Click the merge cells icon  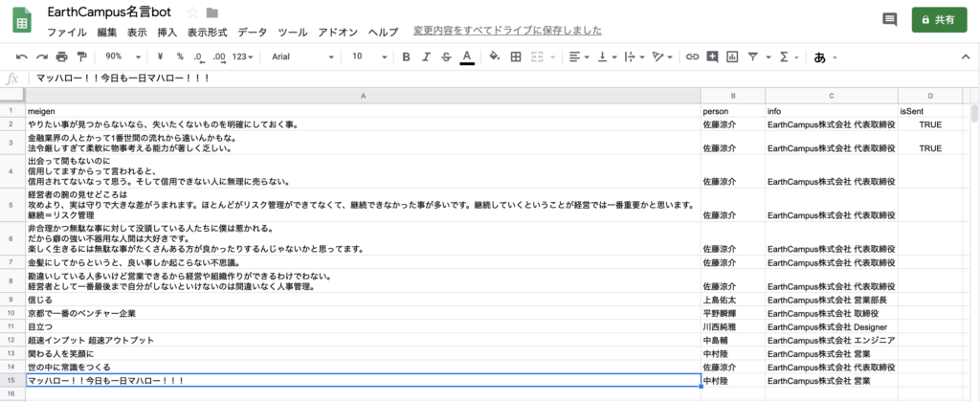[x=537, y=56]
